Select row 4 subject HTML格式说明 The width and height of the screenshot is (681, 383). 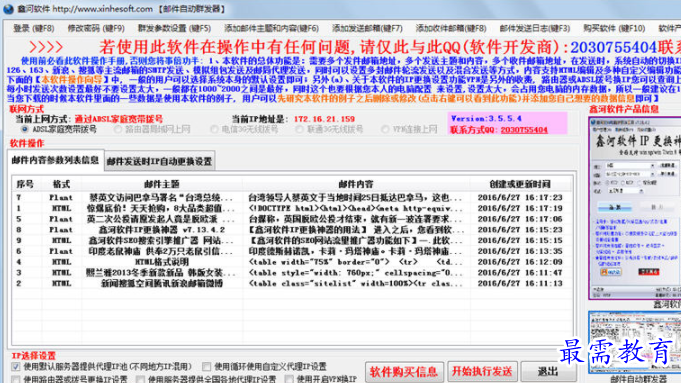pos(292,262)
